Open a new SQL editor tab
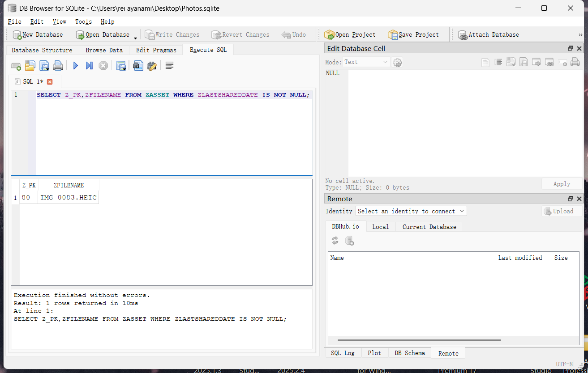Viewport: 588px width, 373px height. coord(16,66)
